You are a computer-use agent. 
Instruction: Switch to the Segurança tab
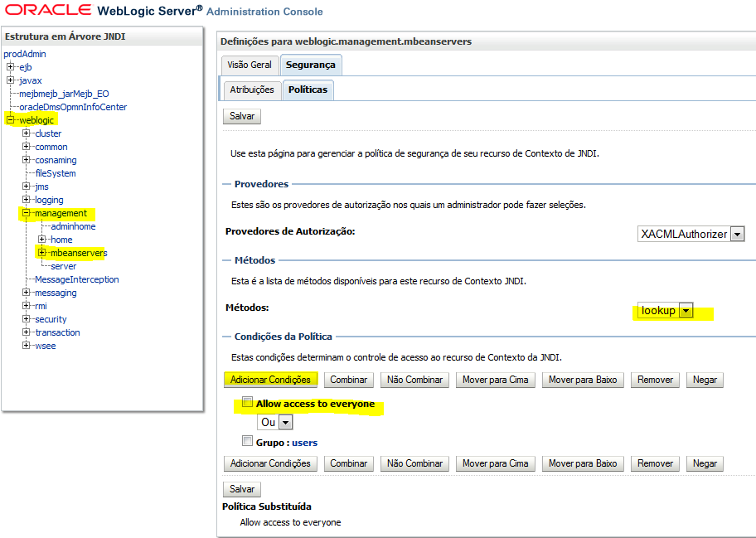point(311,65)
